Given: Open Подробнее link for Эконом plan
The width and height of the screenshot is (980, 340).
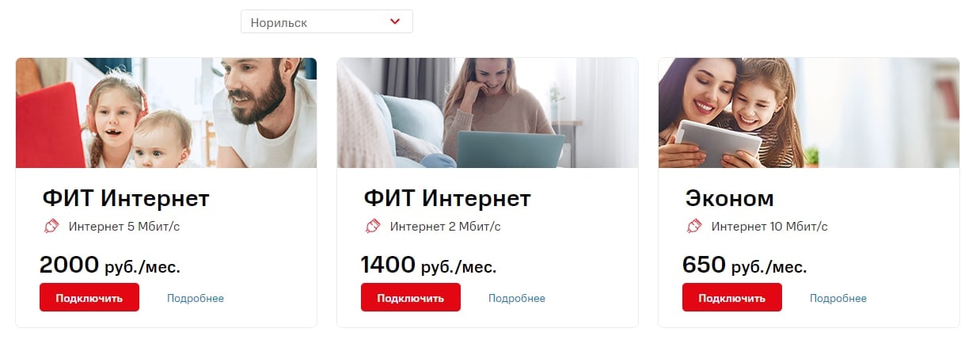Looking at the screenshot, I should [x=838, y=299].
